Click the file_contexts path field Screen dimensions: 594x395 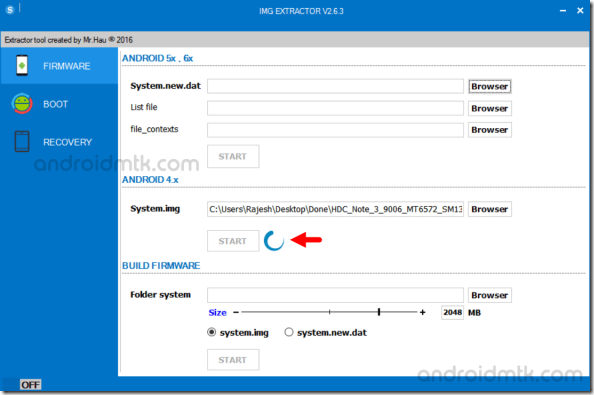[x=335, y=130]
